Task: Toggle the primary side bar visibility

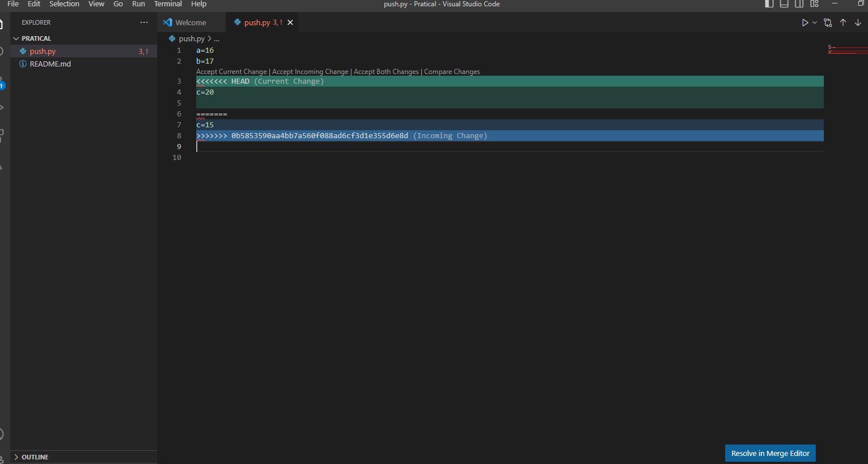Action: pyautogui.click(x=769, y=4)
